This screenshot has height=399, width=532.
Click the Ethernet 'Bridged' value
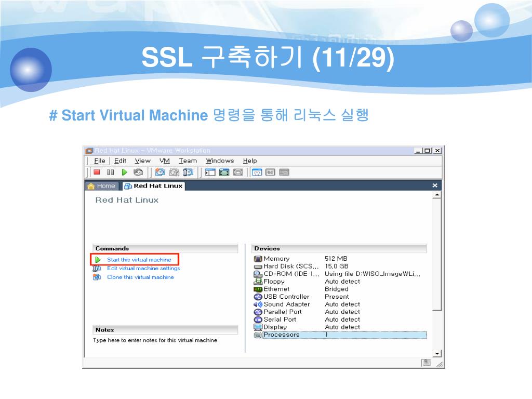(337, 289)
